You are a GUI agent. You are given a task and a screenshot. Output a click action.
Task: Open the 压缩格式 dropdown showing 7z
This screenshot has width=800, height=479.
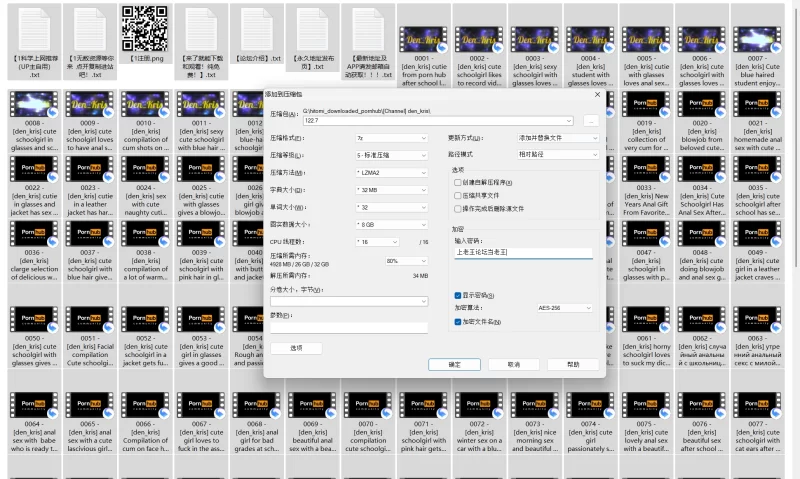[x=391, y=138]
